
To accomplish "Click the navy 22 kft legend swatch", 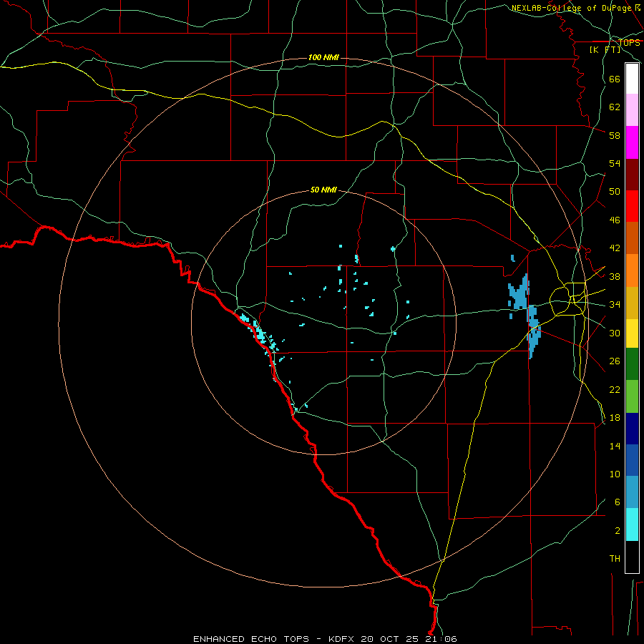I will 632,429.
